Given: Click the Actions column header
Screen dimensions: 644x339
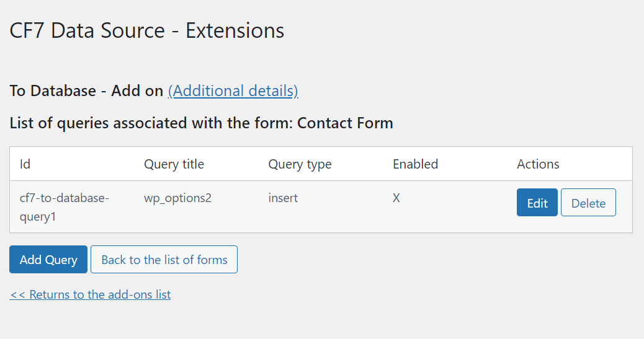Looking at the screenshot, I should point(538,164).
